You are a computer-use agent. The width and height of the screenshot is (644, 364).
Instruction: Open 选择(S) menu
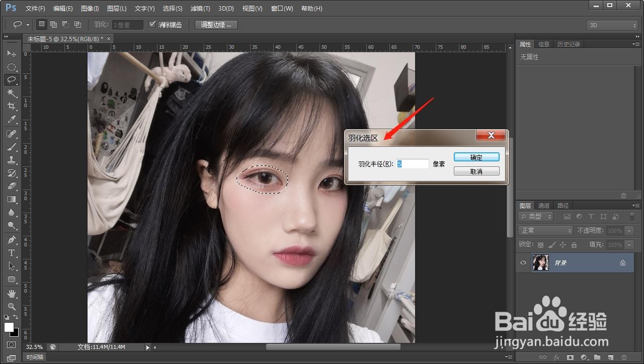click(173, 9)
